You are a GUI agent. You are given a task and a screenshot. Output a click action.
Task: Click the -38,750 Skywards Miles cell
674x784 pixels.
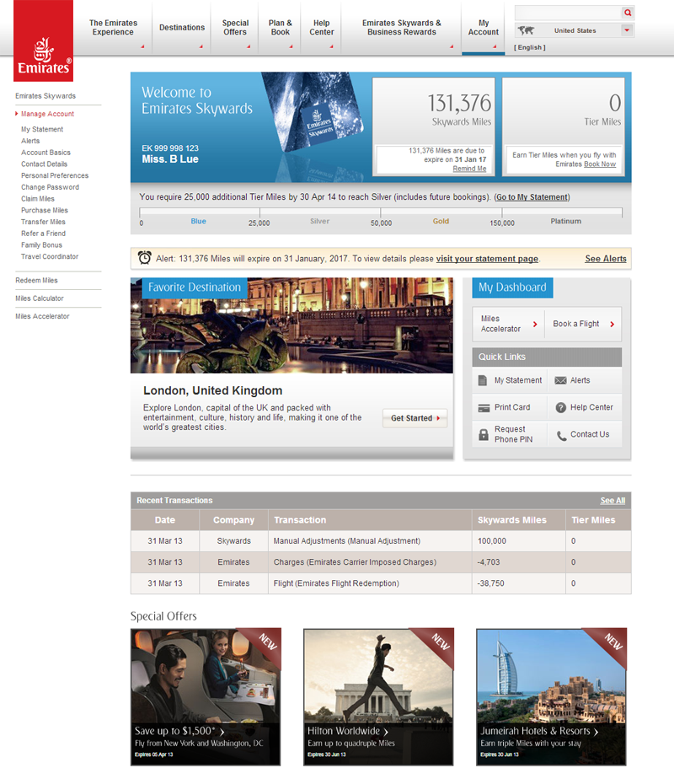(x=519, y=583)
